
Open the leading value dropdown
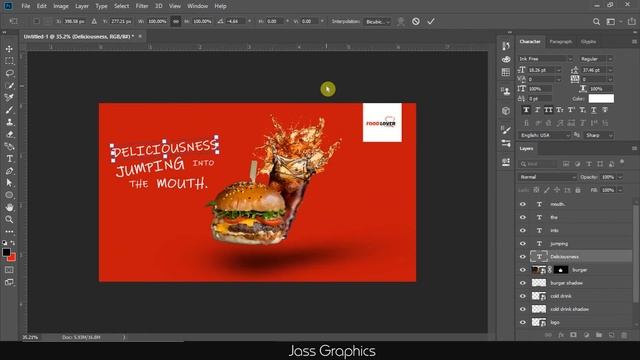610,70
